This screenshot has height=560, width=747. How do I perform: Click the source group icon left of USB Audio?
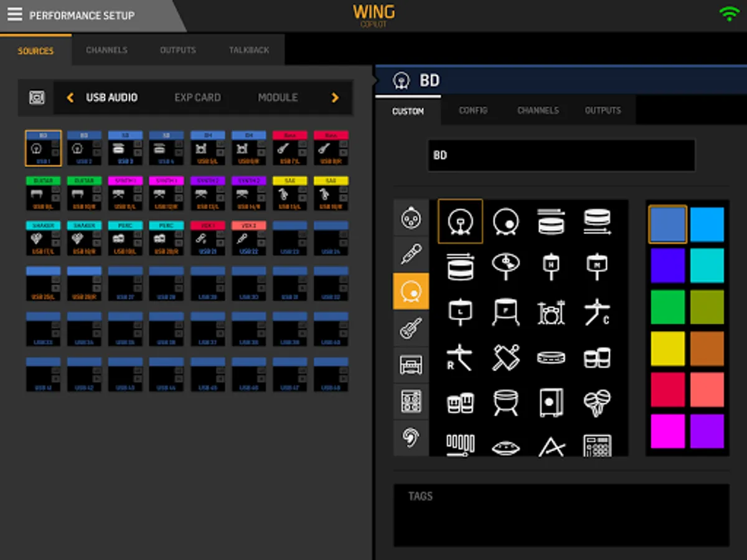(37, 98)
